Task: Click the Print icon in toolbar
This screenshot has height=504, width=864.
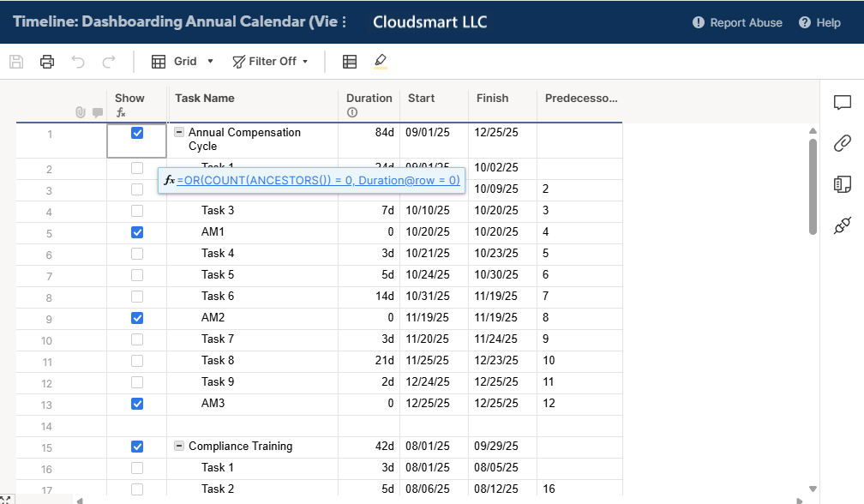Action: click(47, 62)
